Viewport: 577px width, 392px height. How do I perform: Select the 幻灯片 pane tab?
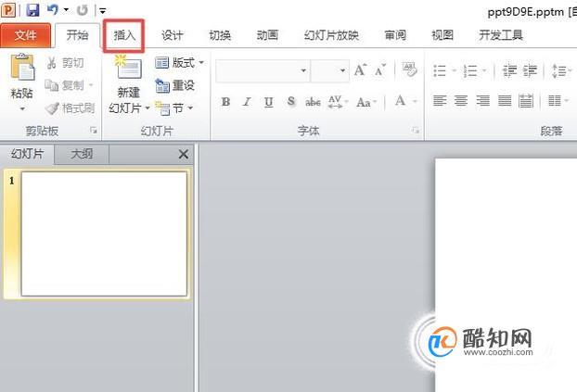[x=27, y=154]
